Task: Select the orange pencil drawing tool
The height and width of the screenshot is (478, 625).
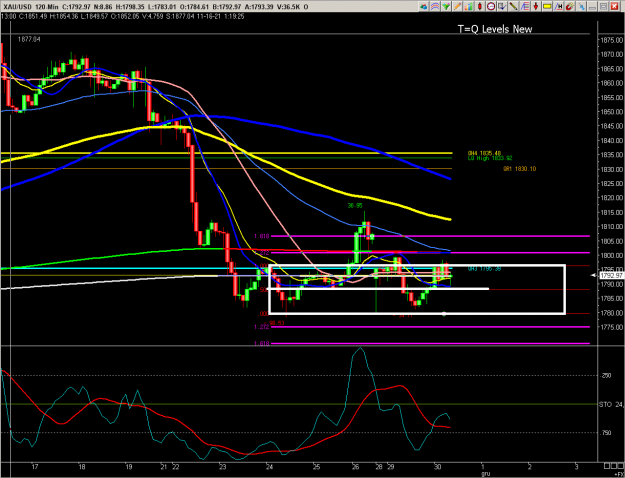Action: pos(457,6)
